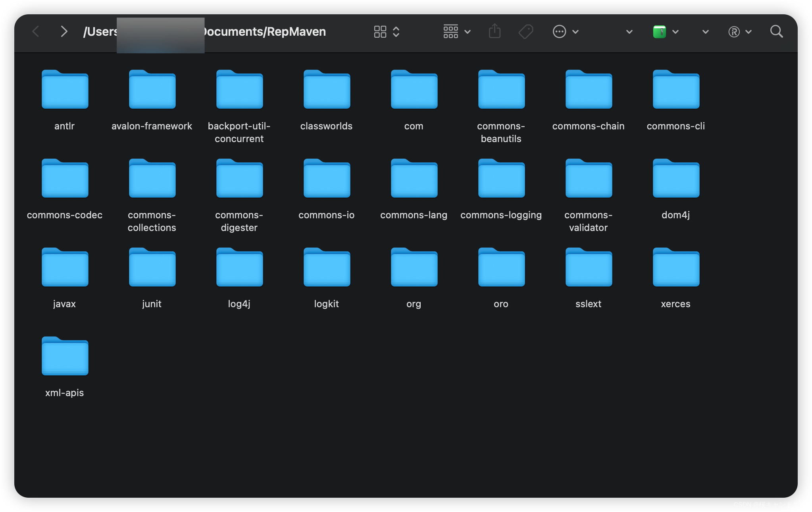Select the log4j folder
Viewport: 812px width, 512px height.
click(240, 267)
